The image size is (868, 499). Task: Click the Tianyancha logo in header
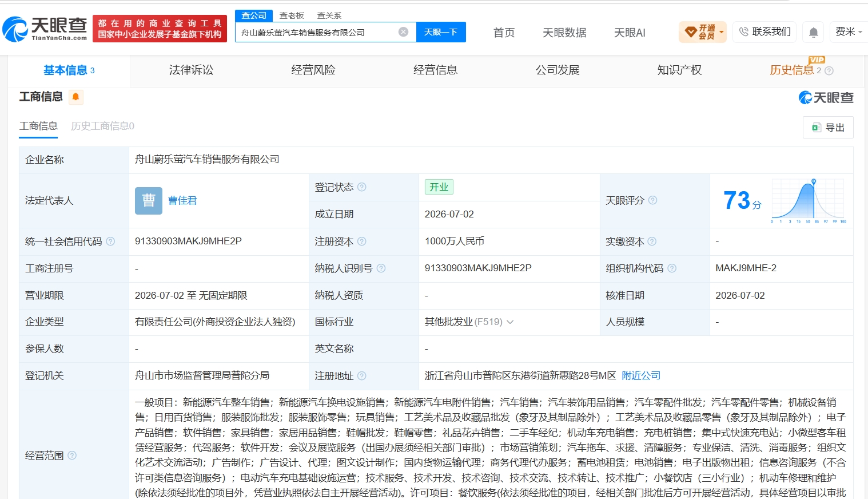(x=45, y=29)
